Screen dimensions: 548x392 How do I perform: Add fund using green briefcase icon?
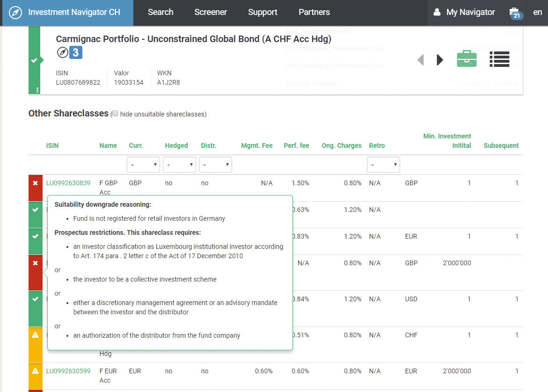467,58
